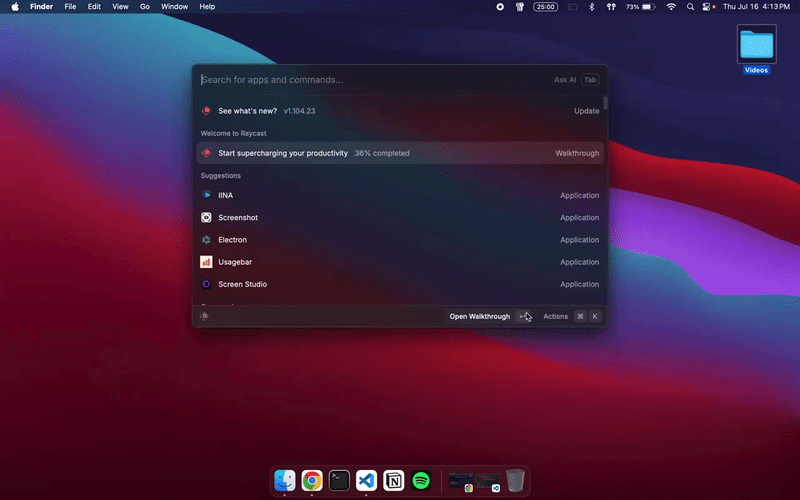The image size is (800, 500).
Task: Open Control Center from the menu bar
Action: pos(707,7)
